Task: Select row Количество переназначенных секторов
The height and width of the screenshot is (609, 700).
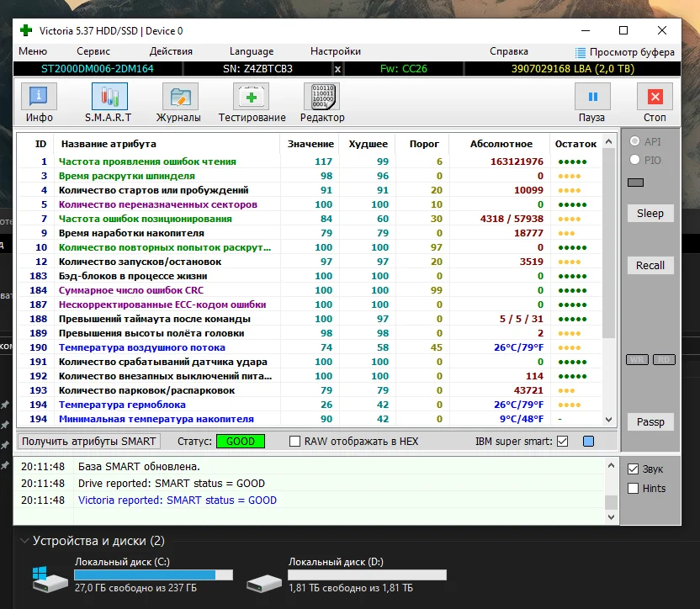Action: pos(310,204)
